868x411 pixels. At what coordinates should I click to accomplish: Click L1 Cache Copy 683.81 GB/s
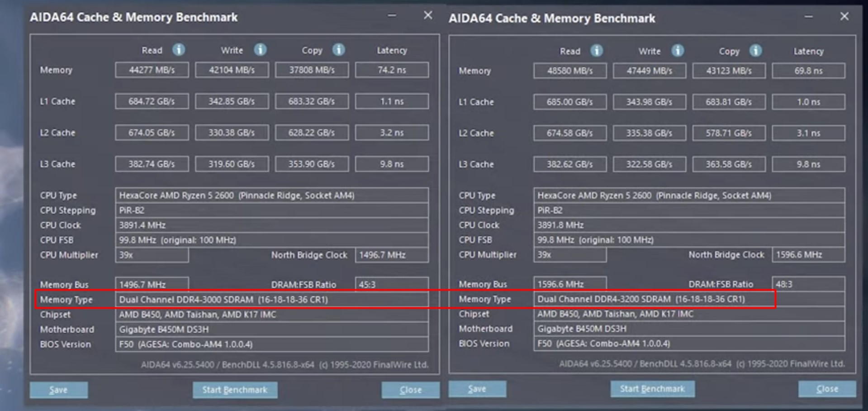point(729,102)
